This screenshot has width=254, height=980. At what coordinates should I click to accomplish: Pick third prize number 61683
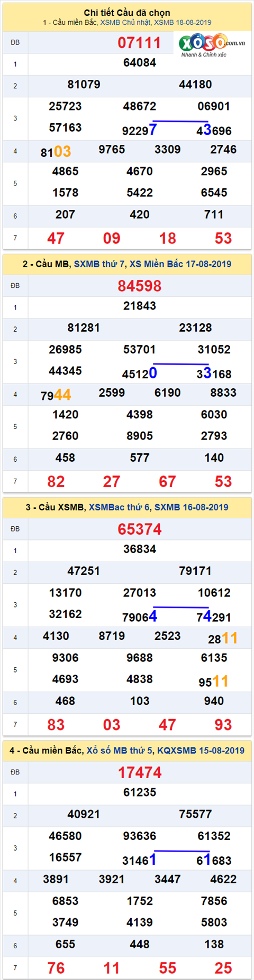click(214, 860)
